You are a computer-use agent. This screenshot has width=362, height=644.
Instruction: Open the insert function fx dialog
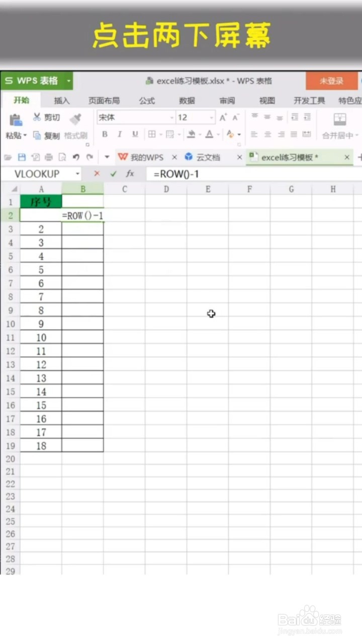130,174
